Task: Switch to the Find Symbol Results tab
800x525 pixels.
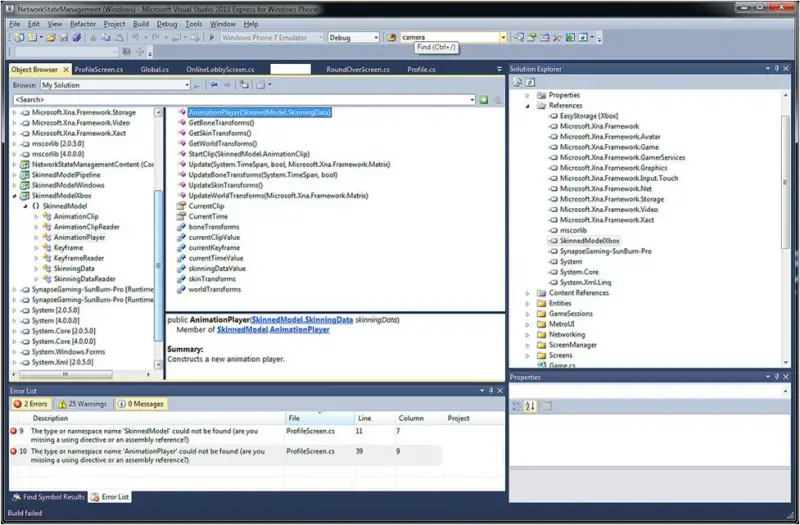Action: [48, 496]
